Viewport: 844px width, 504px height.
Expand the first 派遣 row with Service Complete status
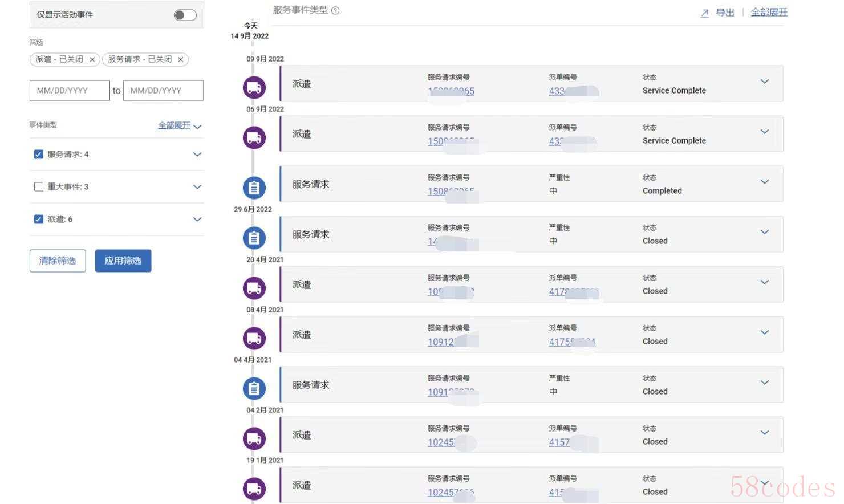(765, 82)
